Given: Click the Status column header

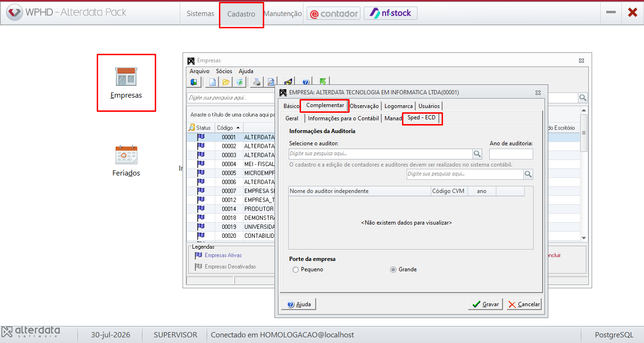Looking at the screenshot, I should click(x=201, y=128).
